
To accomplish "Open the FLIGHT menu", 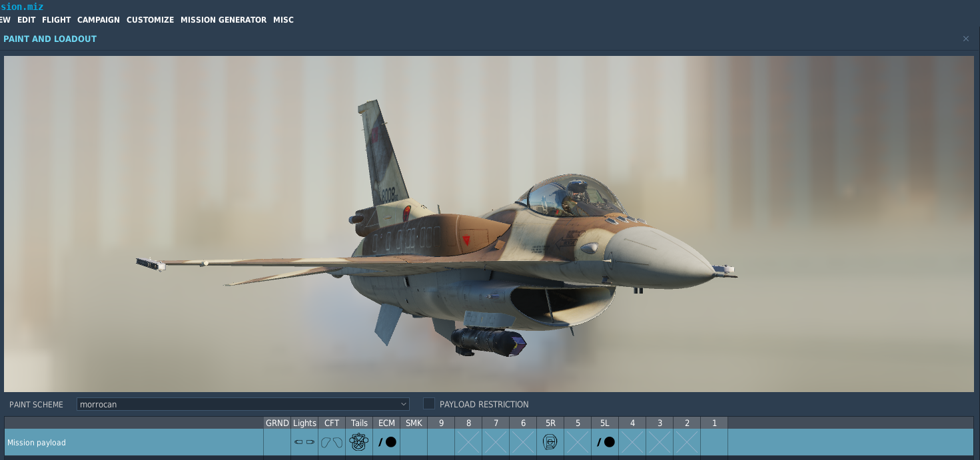I will coord(56,19).
